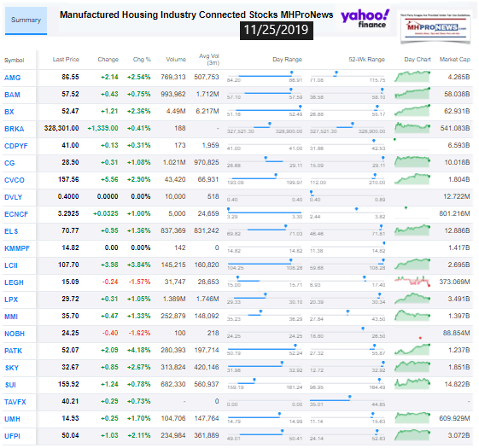Sort by Avg Vol (3m) column header

click(x=209, y=59)
